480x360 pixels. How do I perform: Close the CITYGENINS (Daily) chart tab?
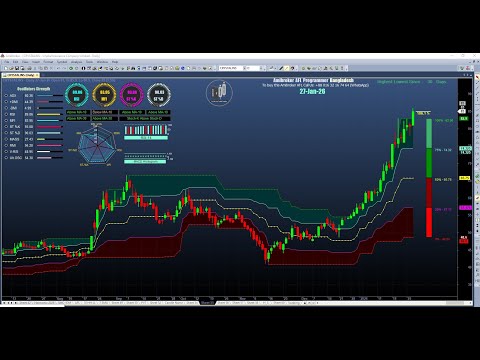coord(37,75)
